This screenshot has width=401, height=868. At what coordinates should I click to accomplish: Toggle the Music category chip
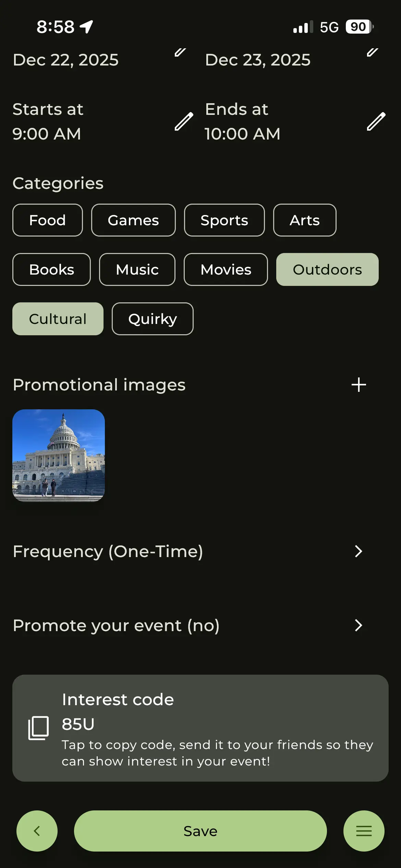[137, 269]
